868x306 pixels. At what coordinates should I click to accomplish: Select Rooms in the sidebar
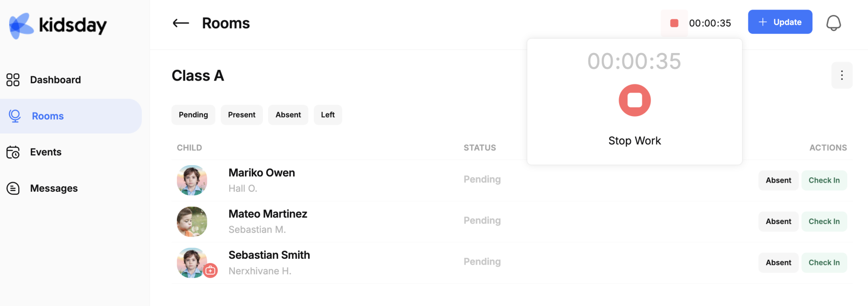(x=71, y=116)
